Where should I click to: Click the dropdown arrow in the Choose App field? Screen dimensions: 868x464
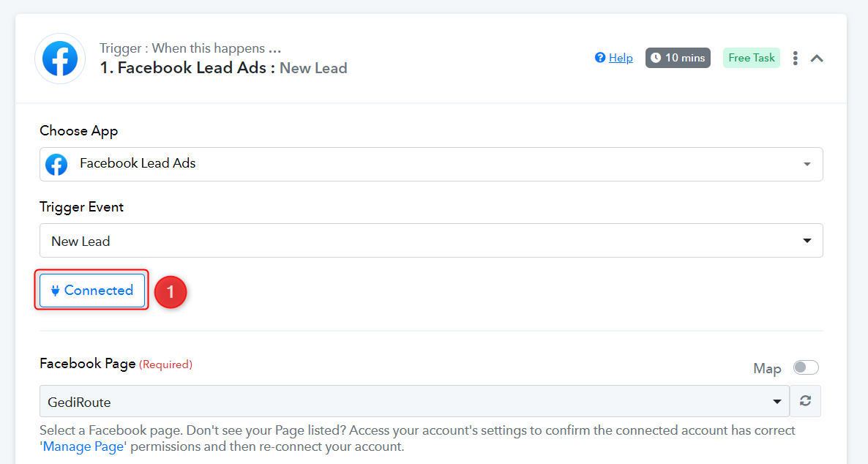807,164
